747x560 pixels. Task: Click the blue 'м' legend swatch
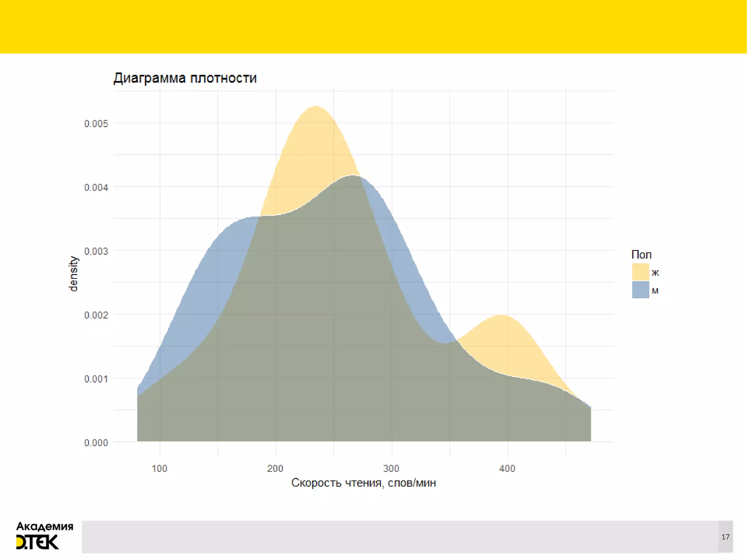click(640, 290)
